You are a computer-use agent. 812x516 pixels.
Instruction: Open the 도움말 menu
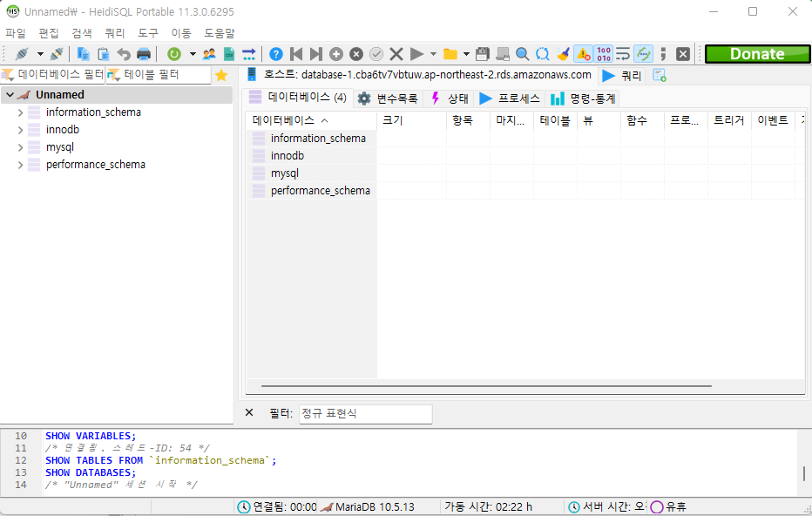[219, 33]
